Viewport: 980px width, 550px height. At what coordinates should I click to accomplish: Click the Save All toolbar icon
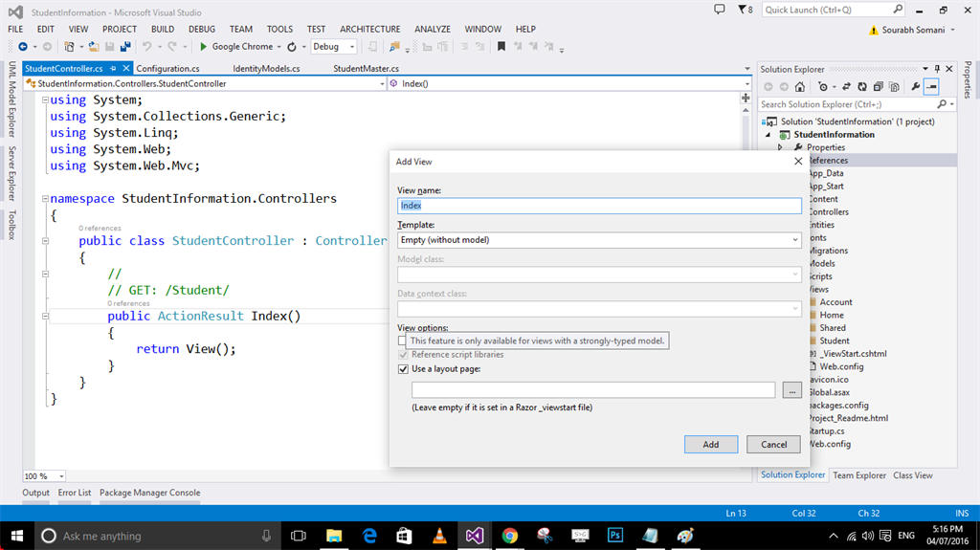pyautogui.click(x=123, y=46)
